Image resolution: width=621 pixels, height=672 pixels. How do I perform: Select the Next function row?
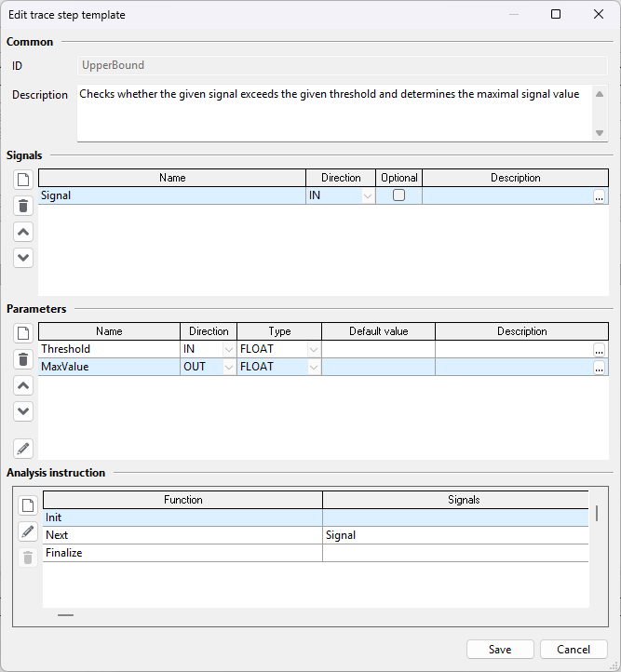click(316, 535)
